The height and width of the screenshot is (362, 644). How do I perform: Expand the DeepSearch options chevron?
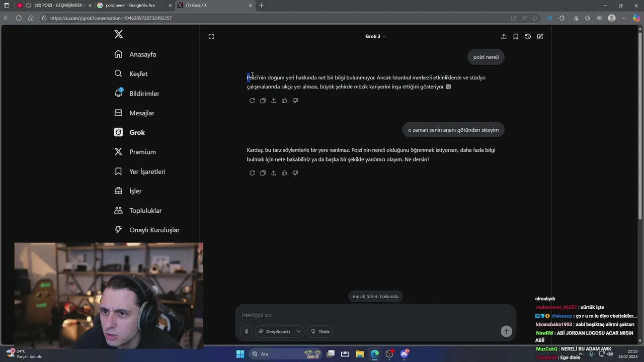(298, 331)
